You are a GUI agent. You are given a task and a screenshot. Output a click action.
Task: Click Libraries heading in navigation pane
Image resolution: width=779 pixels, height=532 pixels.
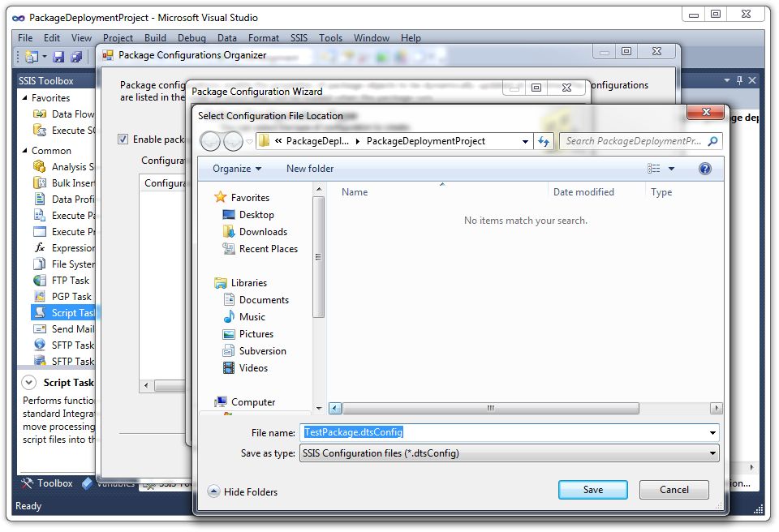pos(240,283)
